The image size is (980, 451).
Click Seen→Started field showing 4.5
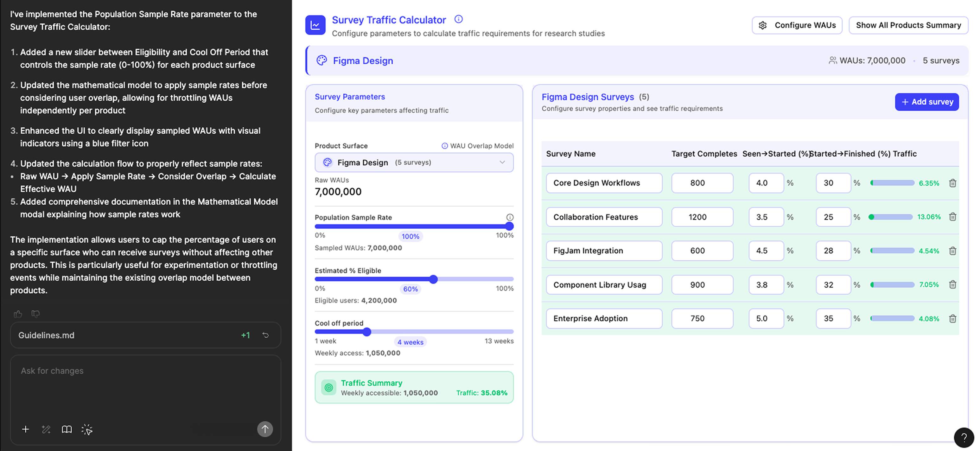pos(766,251)
